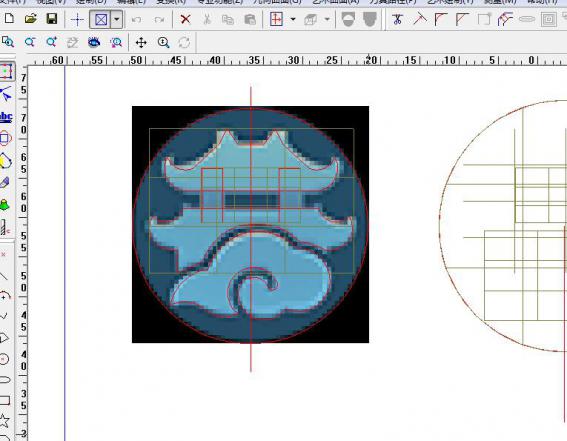This screenshot has width=567, height=441.
Task: Pick the star shape drawing tool
Action: point(4,421)
